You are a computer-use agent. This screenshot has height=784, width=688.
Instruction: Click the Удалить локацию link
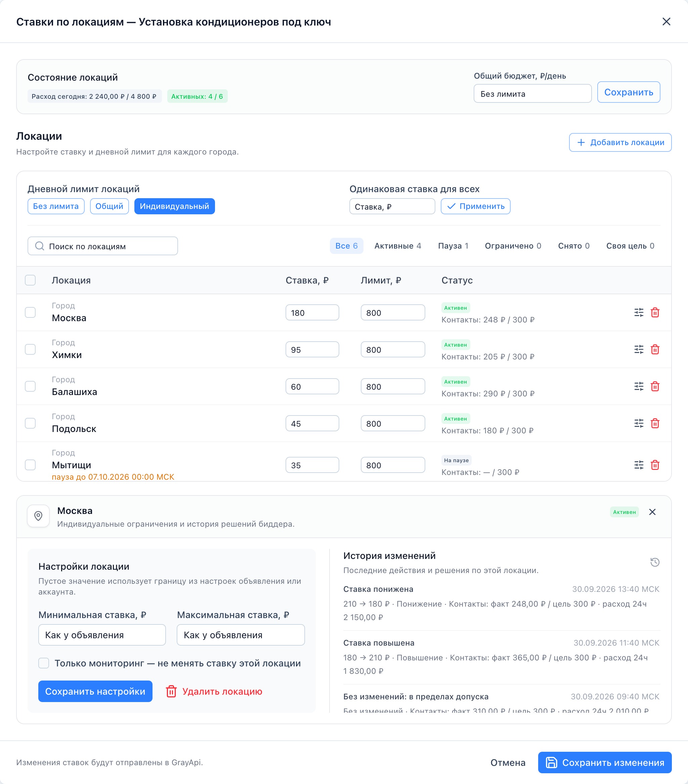(x=214, y=691)
